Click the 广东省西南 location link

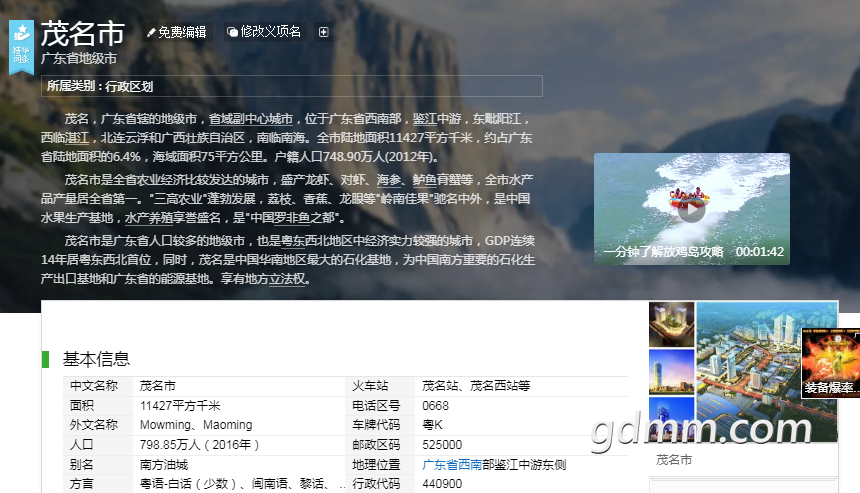click(452, 464)
